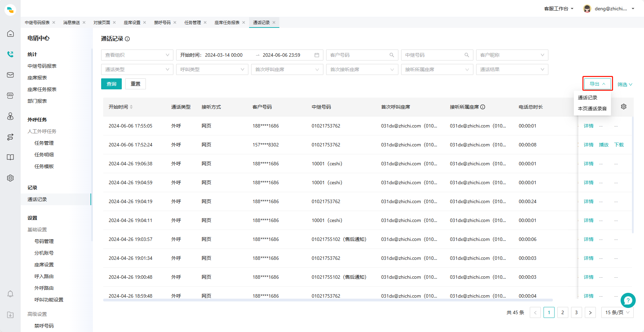Open the 呼叫类型 dropdown
This screenshot has height=332, width=644.
[212, 69]
